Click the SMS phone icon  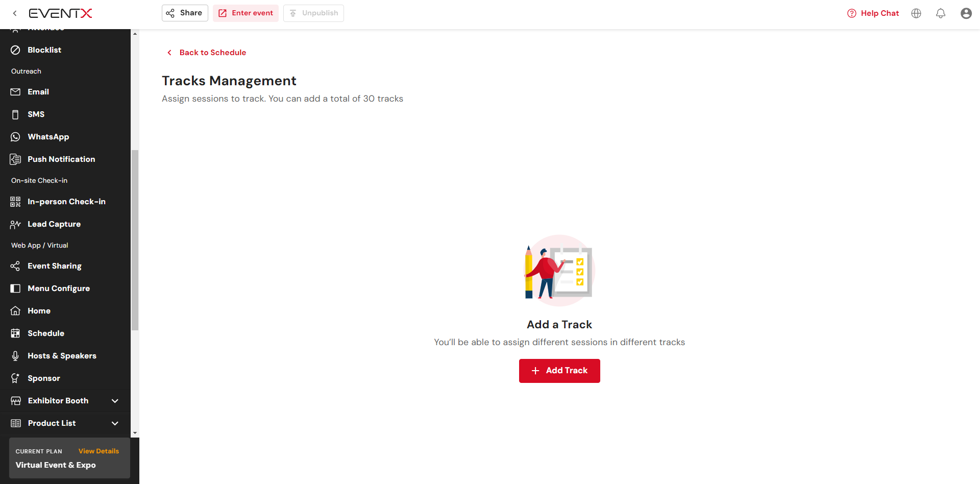tap(15, 114)
